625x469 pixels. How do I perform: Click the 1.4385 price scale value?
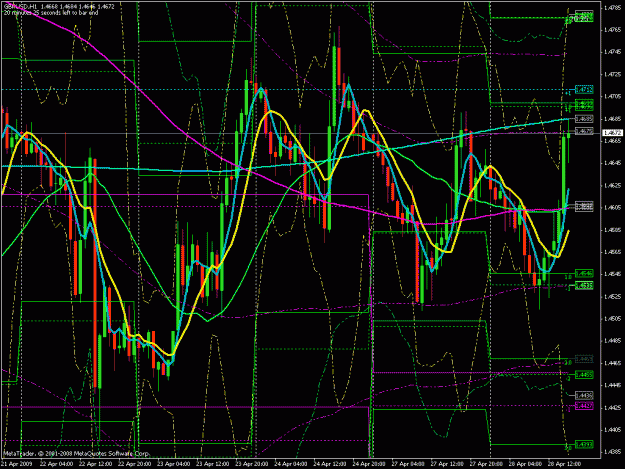pyautogui.click(x=612, y=452)
